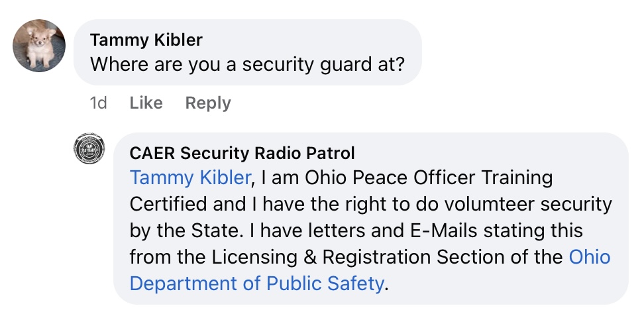Click the CAER Security badge avatar icon
644x310 pixels.
(x=89, y=148)
